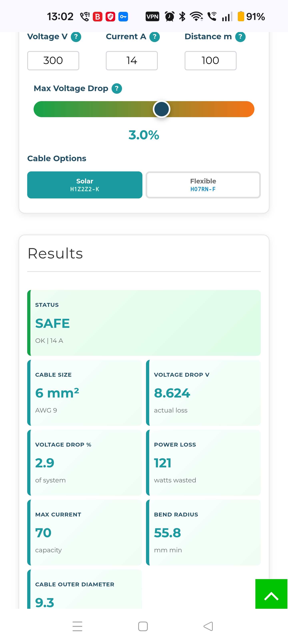Focus the Distance input showing 100
Viewport: 288px width, 644px height.
coord(210,60)
